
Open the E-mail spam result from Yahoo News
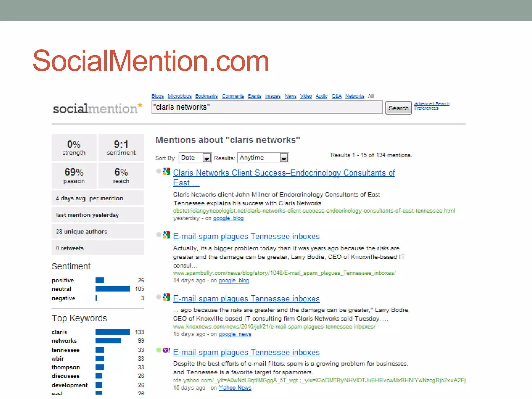click(246, 352)
